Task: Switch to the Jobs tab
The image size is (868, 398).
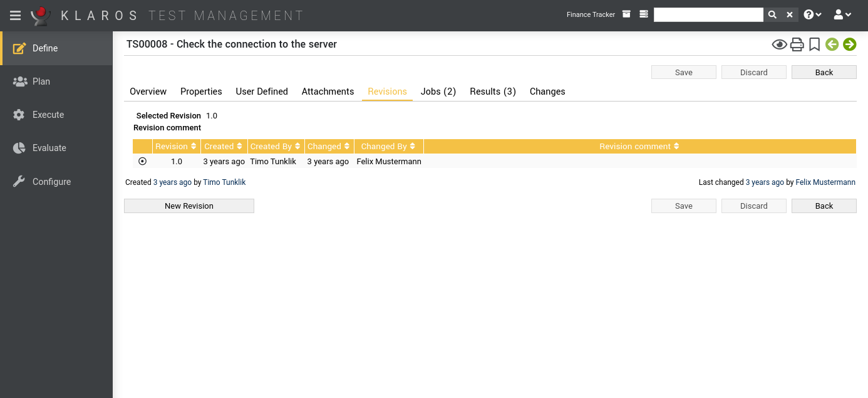Action: tap(438, 92)
